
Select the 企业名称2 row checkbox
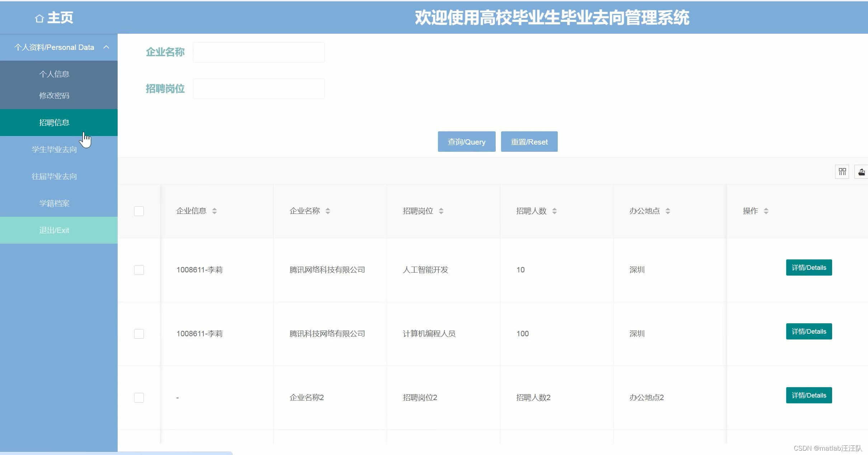coord(139,398)
